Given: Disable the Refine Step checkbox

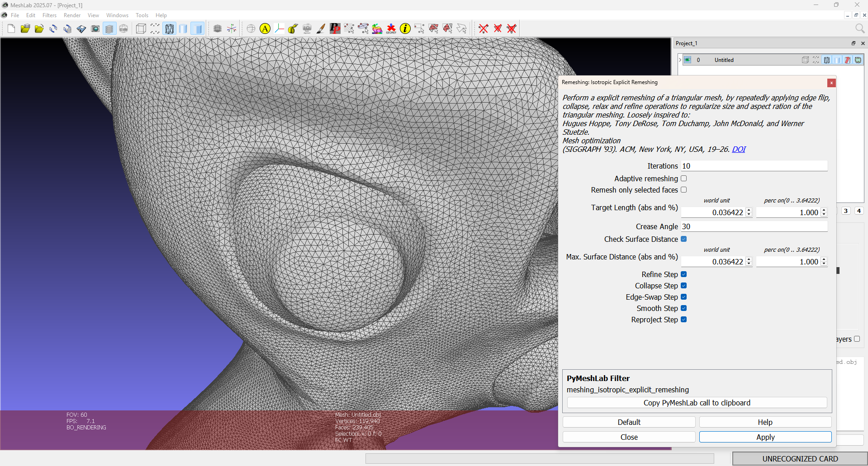Looking at the screenshot, I should pyautogui.click(x=684, y=274).
